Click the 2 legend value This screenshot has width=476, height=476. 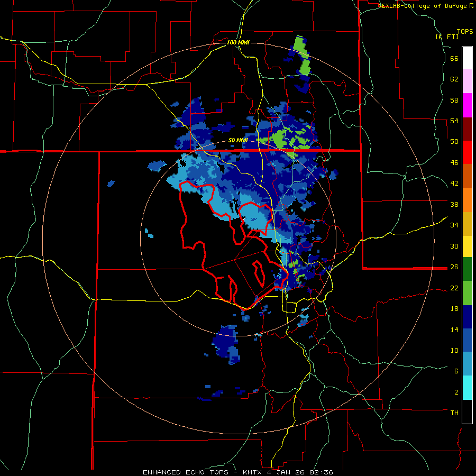[x=456, y=392]
